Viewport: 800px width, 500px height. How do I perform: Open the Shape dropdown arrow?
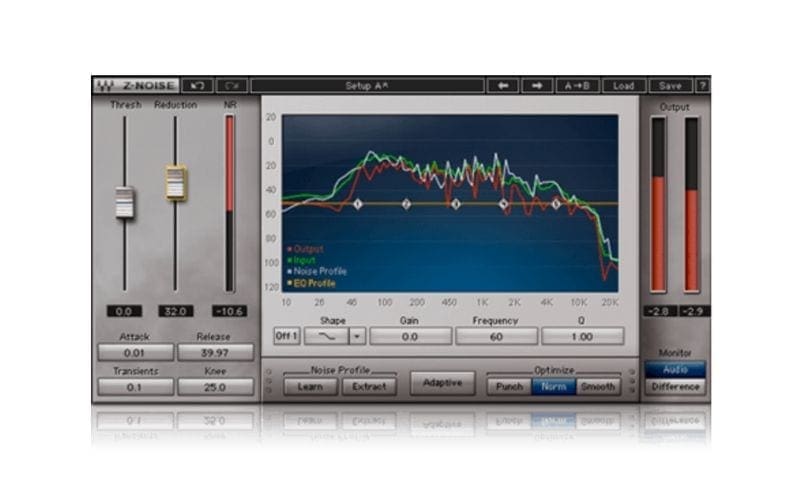[357, 336]
